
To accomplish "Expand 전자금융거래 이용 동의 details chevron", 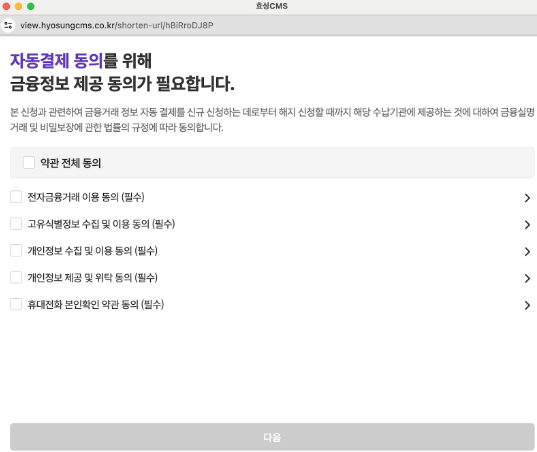I will click(x=527, y=198).
